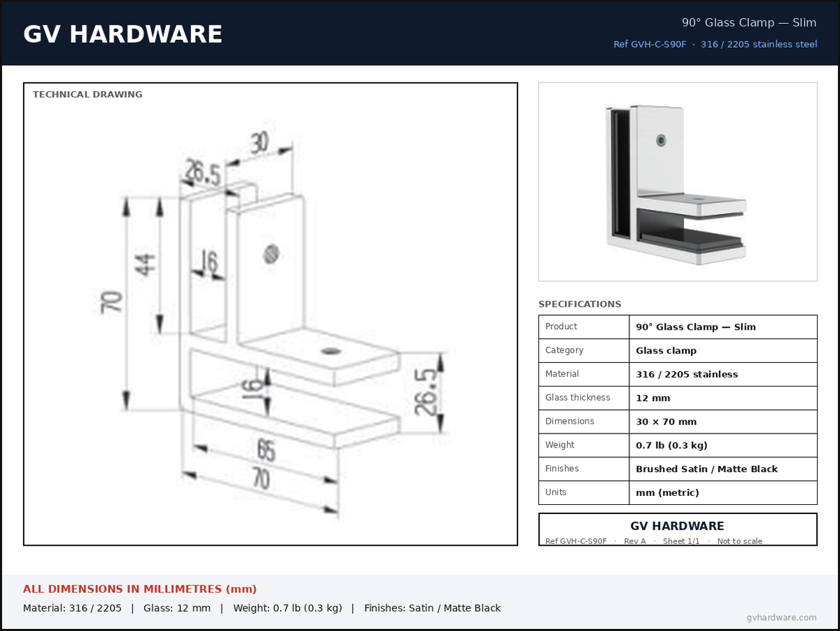
Task: Click the 'SPECIFICATIONS' heading
Action: pyautogui.click(x=580, y=305)
